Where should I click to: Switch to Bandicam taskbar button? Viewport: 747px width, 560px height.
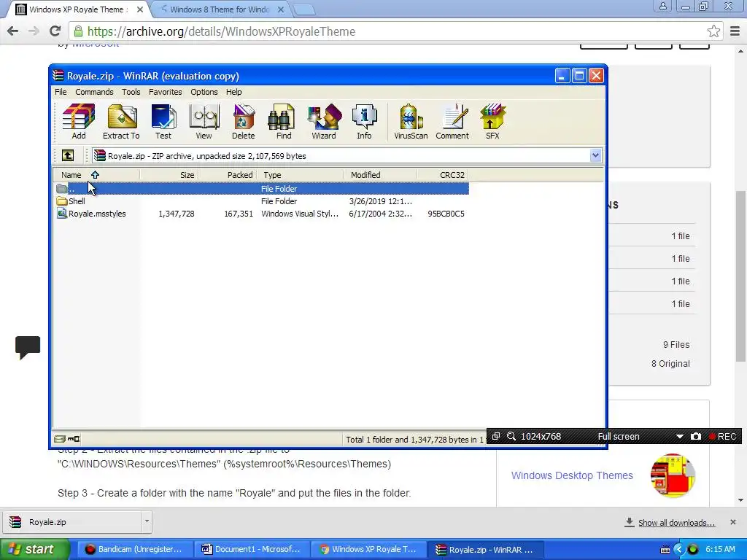pyautogui.click(x=135, y=549)
